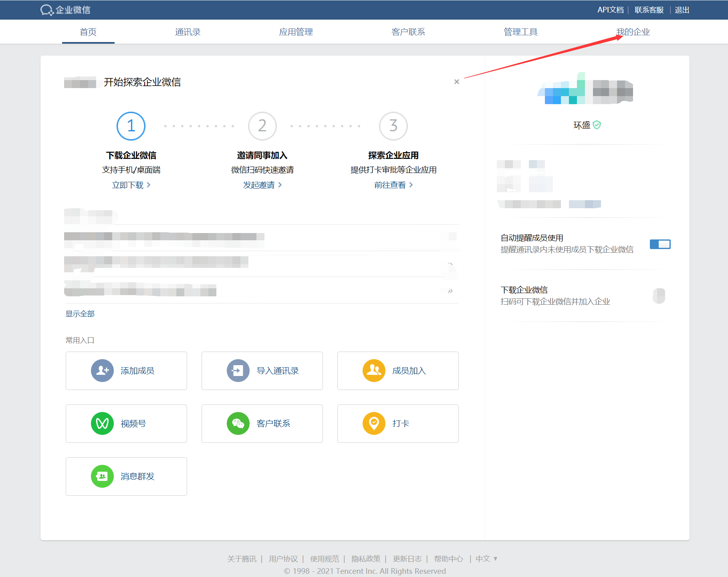
Task: Click the QR code thumbnail for 下载企业微信
Action: tap(659, 296)
